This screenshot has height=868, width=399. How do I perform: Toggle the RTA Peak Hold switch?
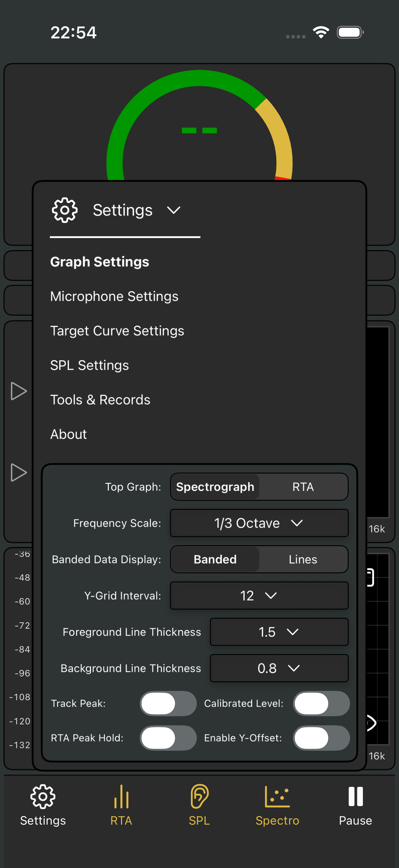pos(168,738)
